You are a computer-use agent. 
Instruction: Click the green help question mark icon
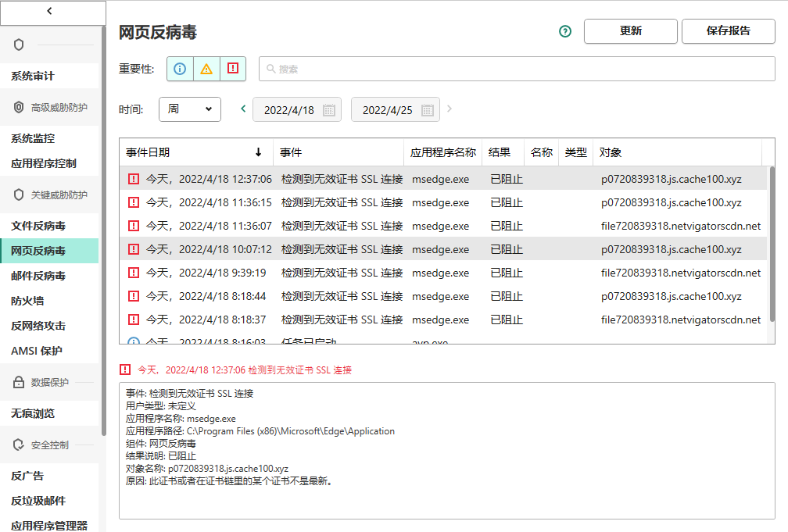pos(565,31)
